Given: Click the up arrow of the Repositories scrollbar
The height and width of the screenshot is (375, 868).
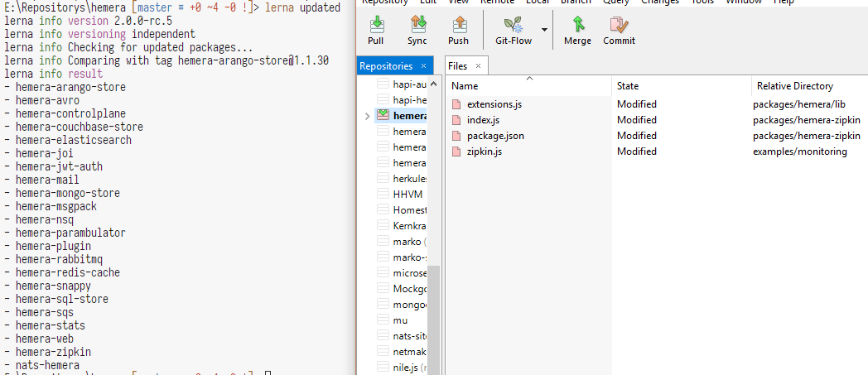Looking at the screenshot, I should coord(433,84).
